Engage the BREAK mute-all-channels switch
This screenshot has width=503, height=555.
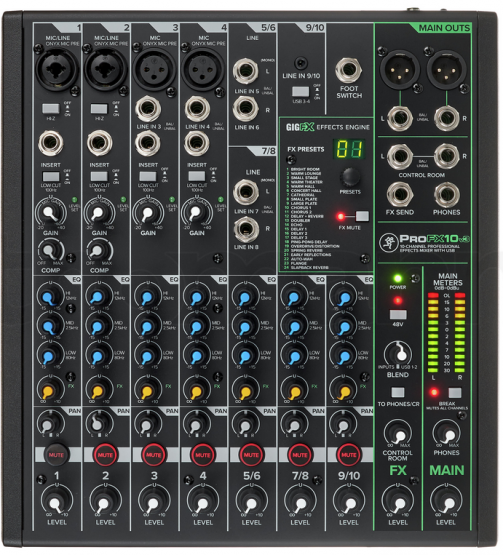455,393
